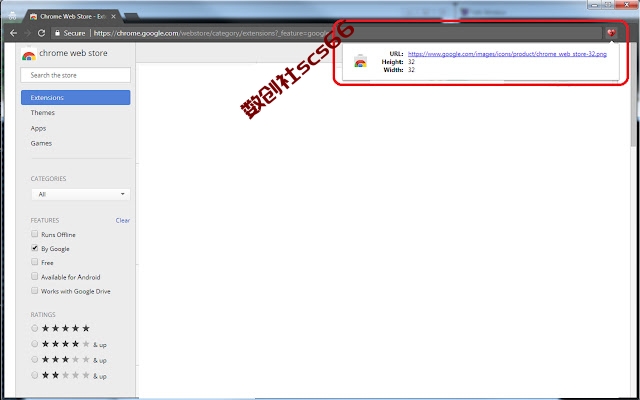Enable Works with Google Drive checkbox
The image size is (640, 400).
[35, 291]
